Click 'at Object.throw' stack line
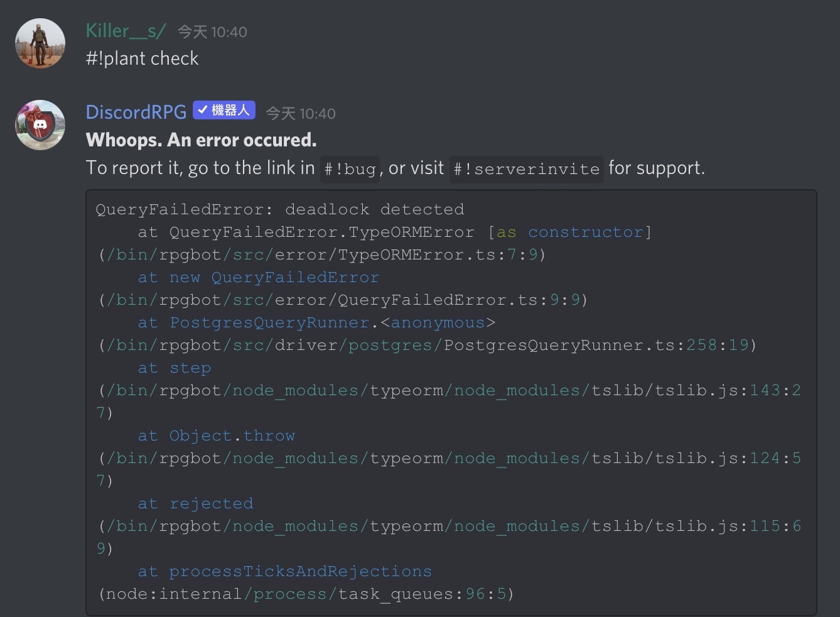 point(217,435)
